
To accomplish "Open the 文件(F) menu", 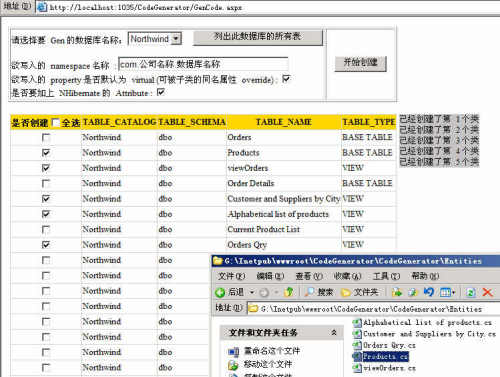I will [x=231, y=276].
